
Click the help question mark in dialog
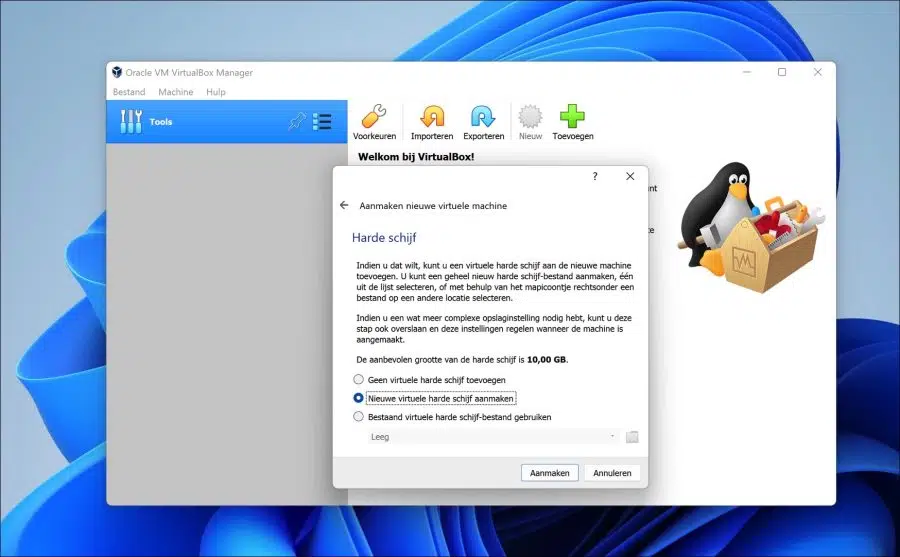595,176
